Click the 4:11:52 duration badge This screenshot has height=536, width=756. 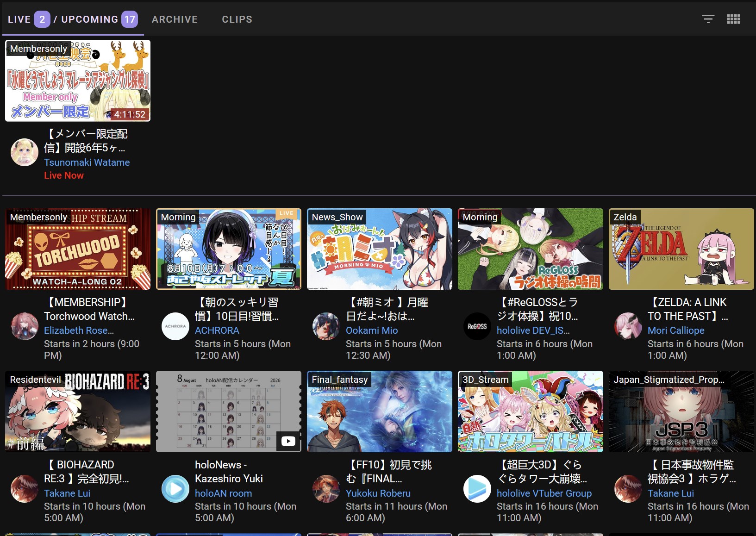point(130,114)
